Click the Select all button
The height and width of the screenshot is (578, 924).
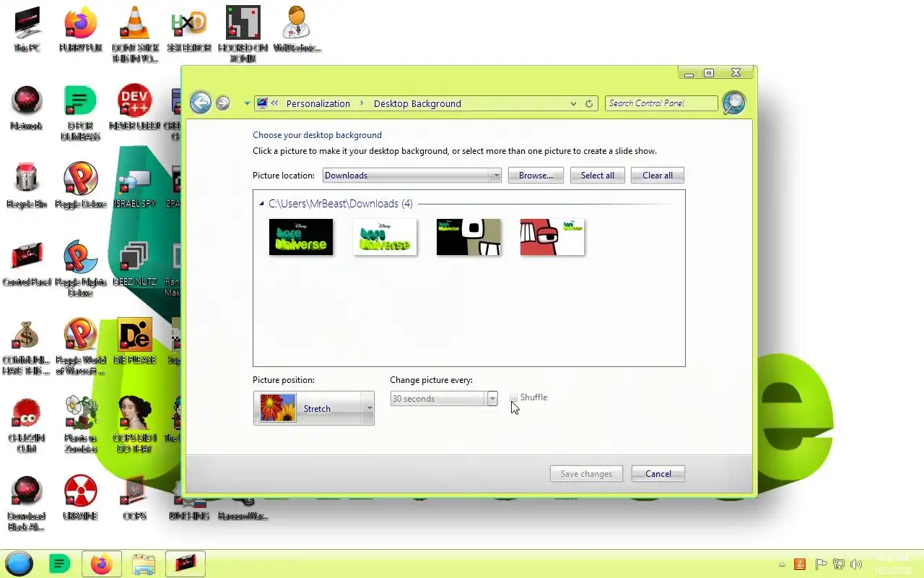coord(598,176)
